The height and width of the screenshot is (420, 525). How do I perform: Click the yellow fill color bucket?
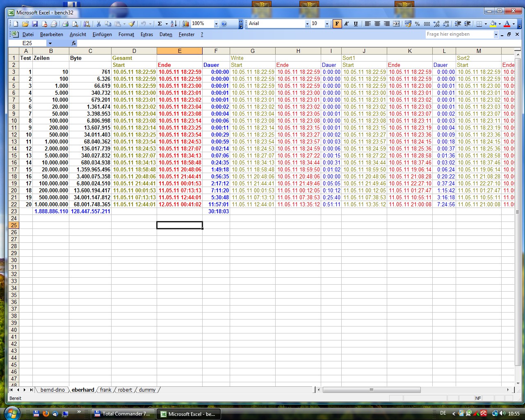(493, 24)
